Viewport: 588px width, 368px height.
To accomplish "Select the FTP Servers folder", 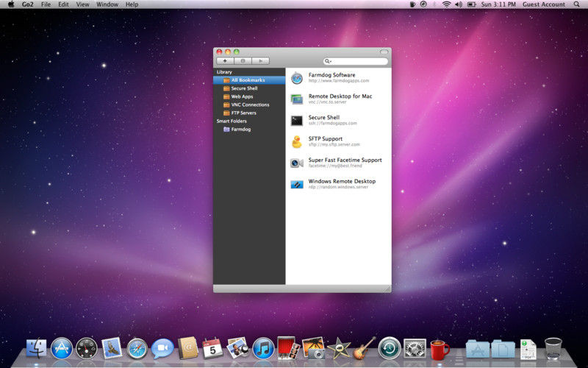I will (x=243, y=113).
